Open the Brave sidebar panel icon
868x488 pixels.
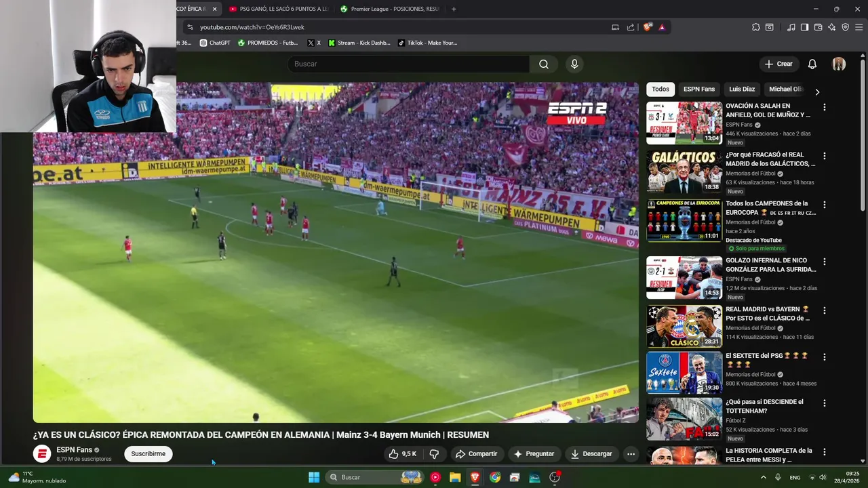pos(804,27)
